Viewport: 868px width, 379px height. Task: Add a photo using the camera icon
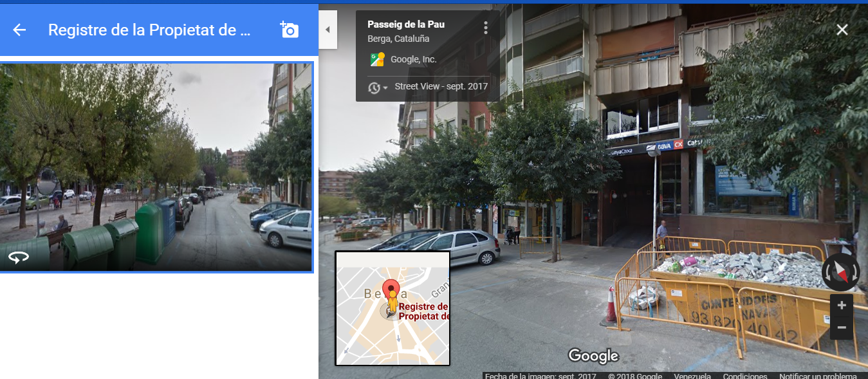coord(290,30)
